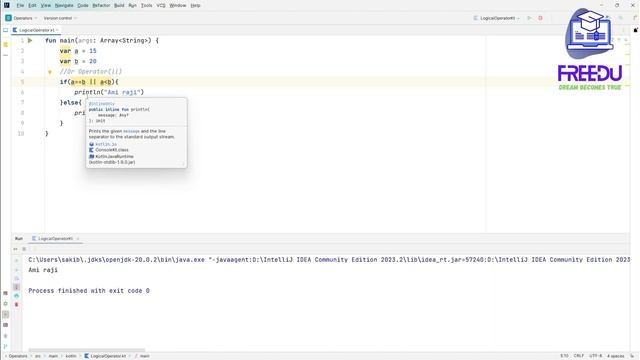Click the 4 spaces indent indicator
This screenshot has height=360, width=640.
(616, 356)
